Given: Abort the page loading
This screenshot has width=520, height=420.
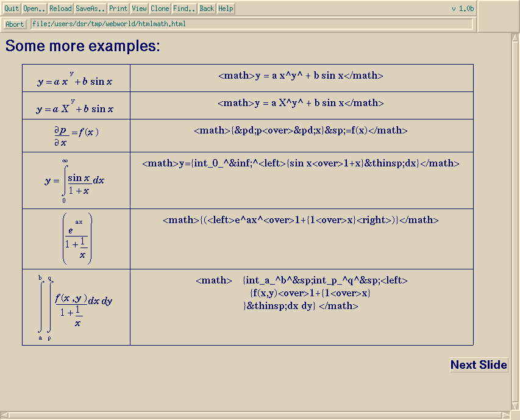Looking at the screenshot, I should pos(15,24).
